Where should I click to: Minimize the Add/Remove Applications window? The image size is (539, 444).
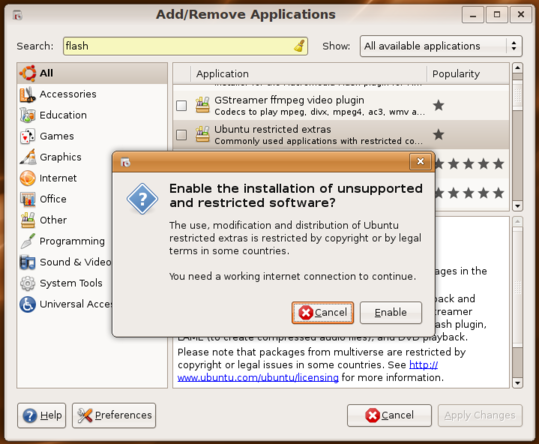(x=473, y=15)
